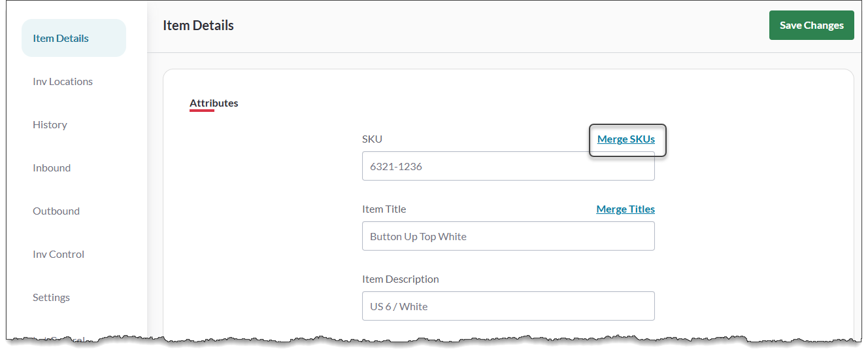868x354 pixels.
Task: Open the Inv Control page
Action: pos(58,255)
